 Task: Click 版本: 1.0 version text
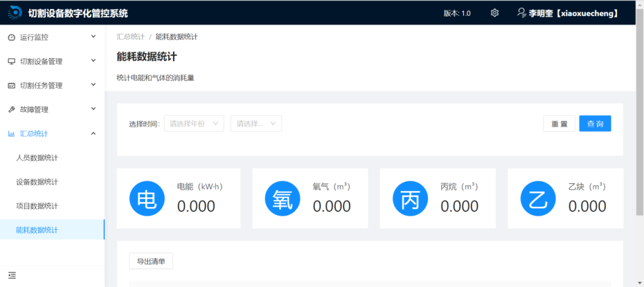pyautogui.click(x=457, y=13)
